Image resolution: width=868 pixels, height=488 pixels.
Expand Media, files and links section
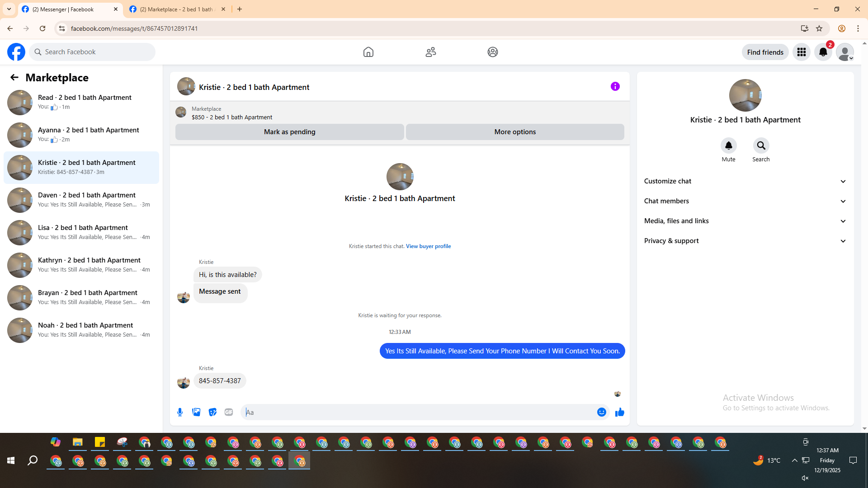pyautogui.click(x=745, y=221)
